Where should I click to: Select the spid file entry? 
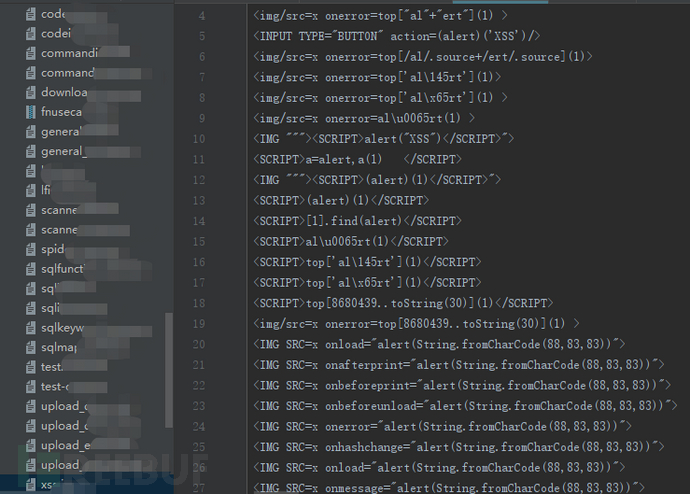[53, 249]
